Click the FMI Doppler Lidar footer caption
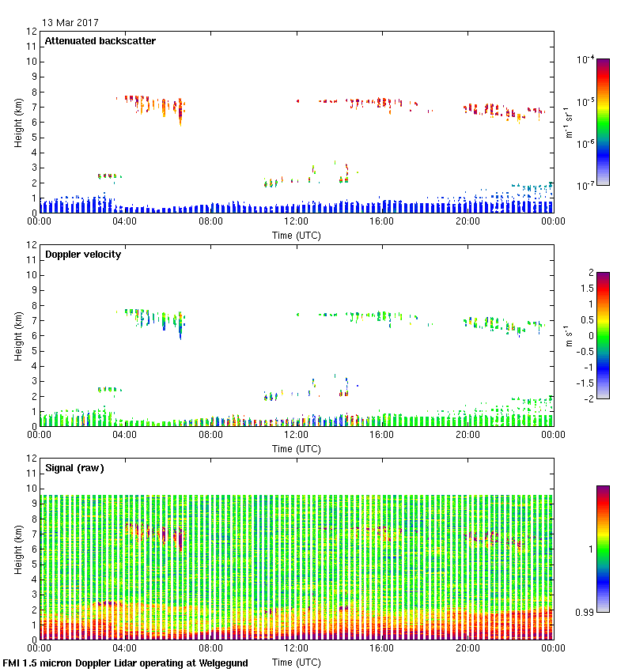617x672 pixels. point(125,663)
